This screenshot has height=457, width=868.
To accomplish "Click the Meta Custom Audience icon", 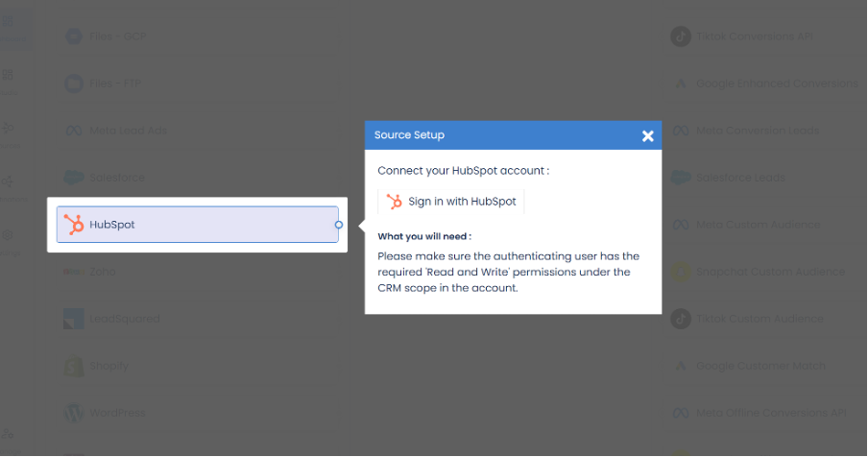I will click(x=681, y=225).
